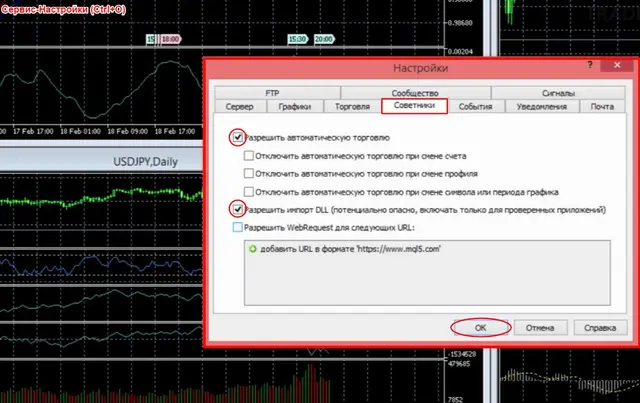
Task: Open help via Справка button
Action: [600, 327]
